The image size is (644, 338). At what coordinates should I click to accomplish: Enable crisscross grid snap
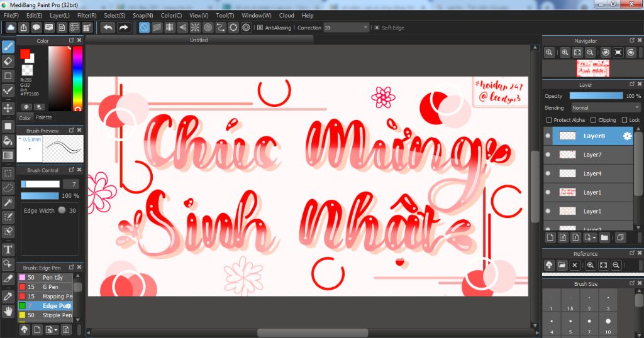click(170, 28)
